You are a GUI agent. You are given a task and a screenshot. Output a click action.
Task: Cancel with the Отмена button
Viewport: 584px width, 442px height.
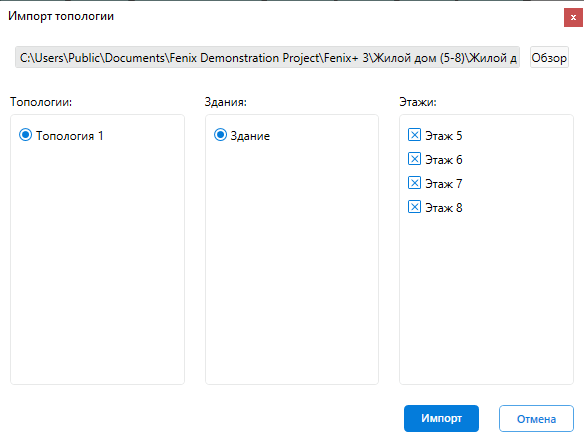coord(536,419)
